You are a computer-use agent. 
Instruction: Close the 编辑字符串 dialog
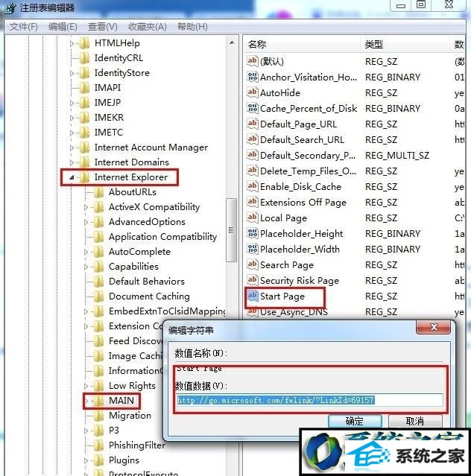point(434,327)
